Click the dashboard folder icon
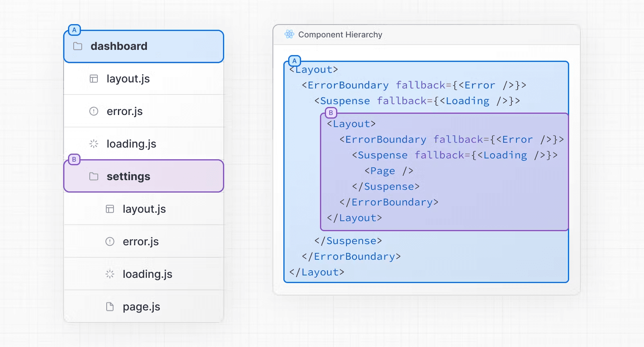The width and height of the screenshot is (644, 347). tap(78, 46)
